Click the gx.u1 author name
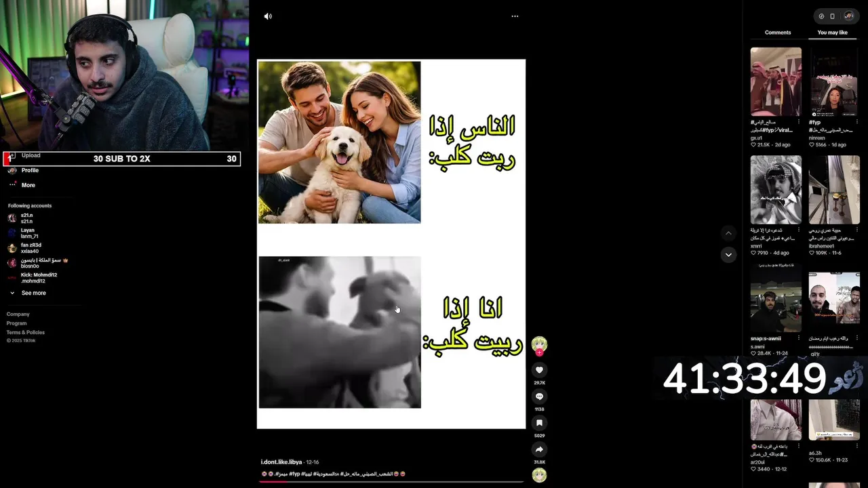 click(x=756, y=138)
